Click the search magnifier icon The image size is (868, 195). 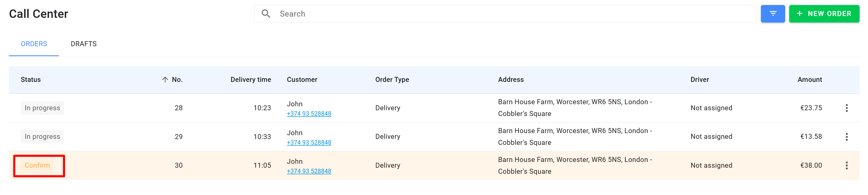point(266,14)
